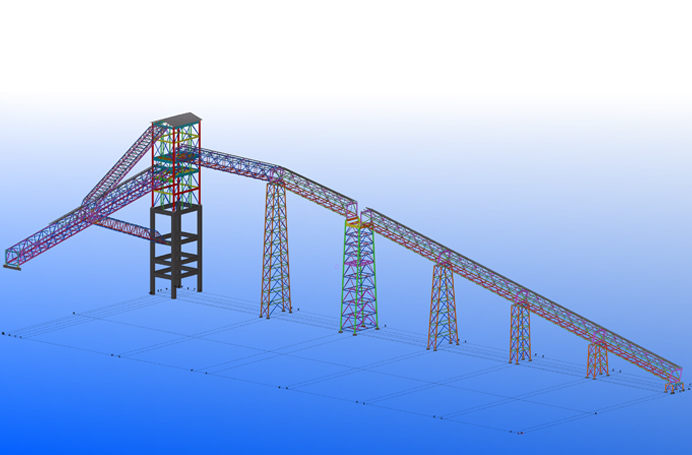Pick the short truss branch beside the concrete base

click(x=128, y=228)
